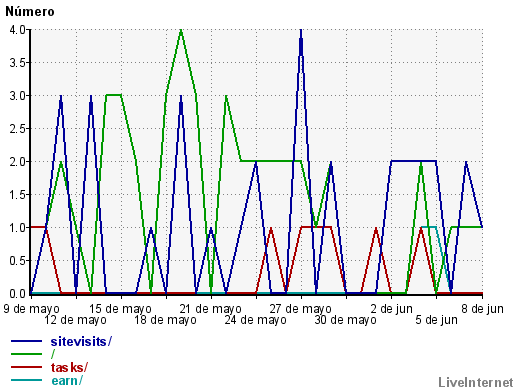Click the teal earn legend line swatch

pos(27,380)
